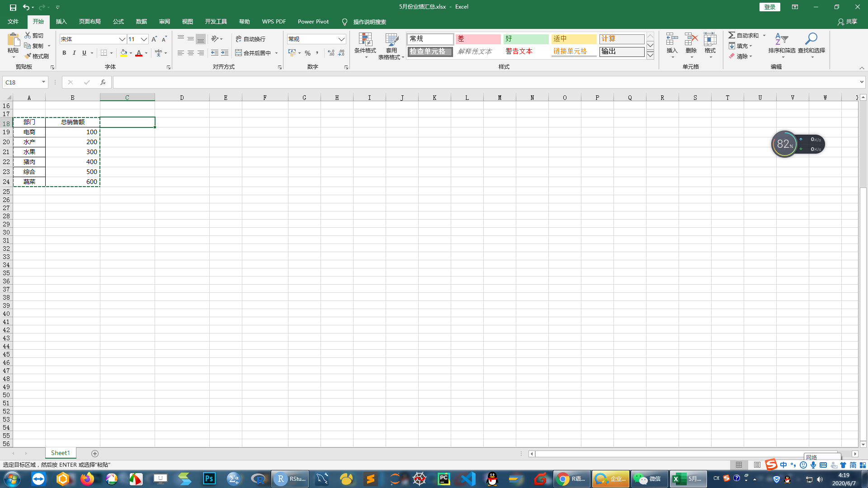Open the font size dropdown
Viewport: 868px width, 488px height.
coord(144,39)
